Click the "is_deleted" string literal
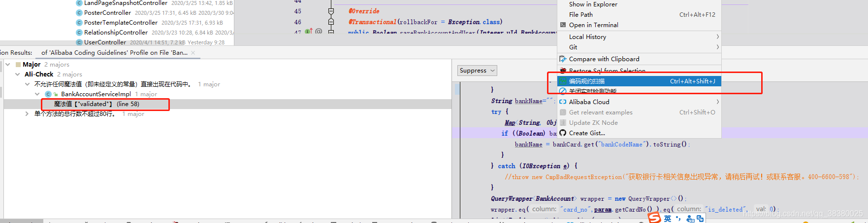The height and width of the screenshot is (223, 868). [725, 209]
